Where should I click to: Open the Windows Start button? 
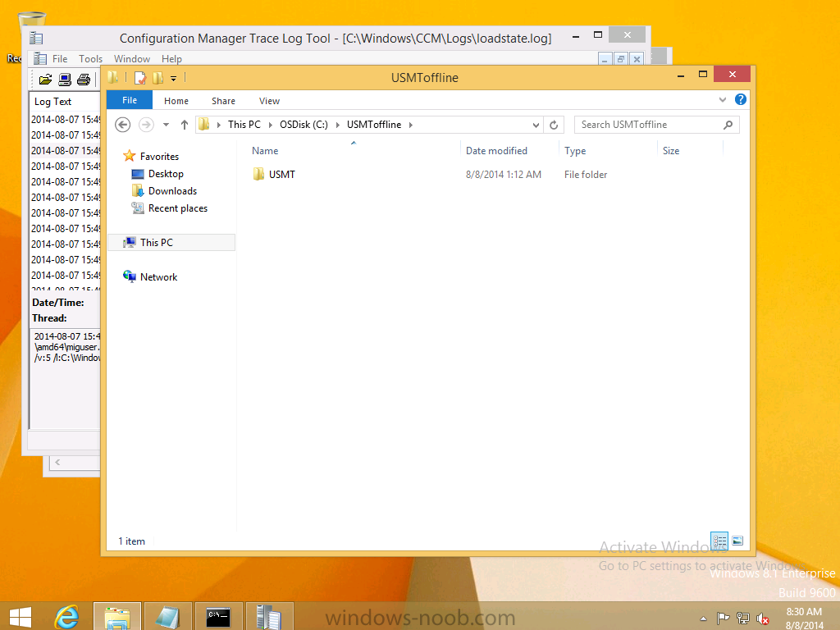click(x=20, y=617)
